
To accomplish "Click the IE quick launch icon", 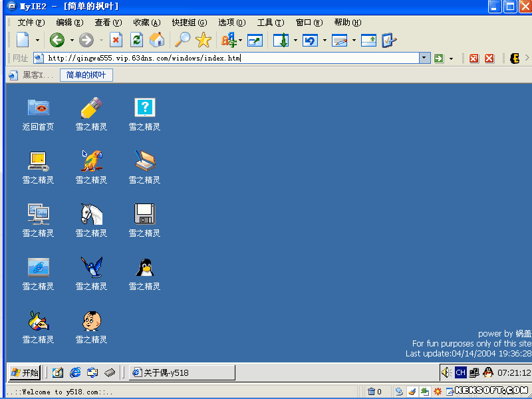I will [75, 372].
